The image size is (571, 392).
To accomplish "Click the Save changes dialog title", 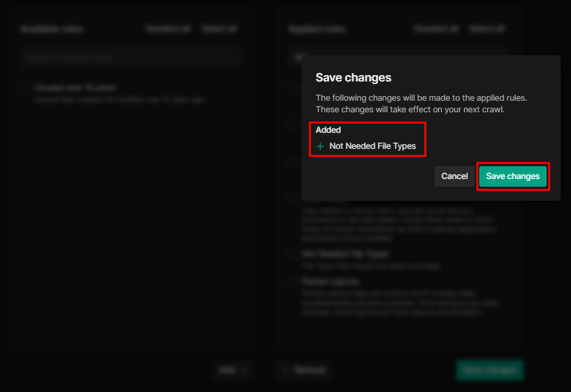I will coord(353,78).
